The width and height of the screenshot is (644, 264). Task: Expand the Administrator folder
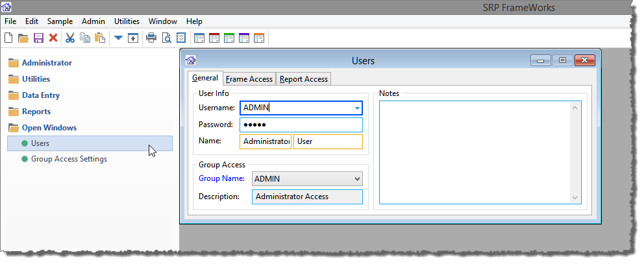click(47, 63)
